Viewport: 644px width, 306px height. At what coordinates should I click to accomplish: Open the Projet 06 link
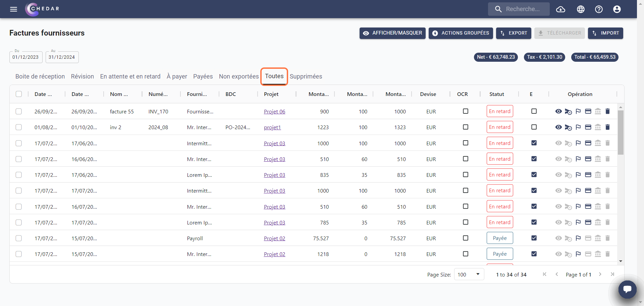coord(274,111)
